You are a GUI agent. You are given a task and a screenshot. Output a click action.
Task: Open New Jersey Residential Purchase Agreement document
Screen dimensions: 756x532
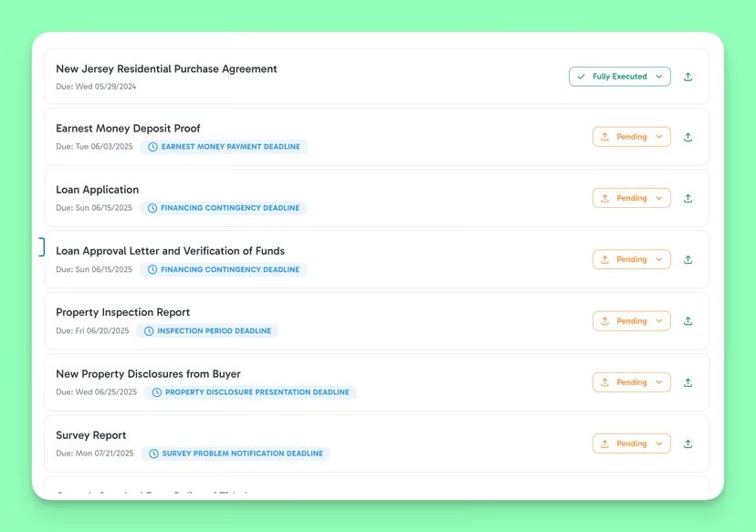(166, 68)
